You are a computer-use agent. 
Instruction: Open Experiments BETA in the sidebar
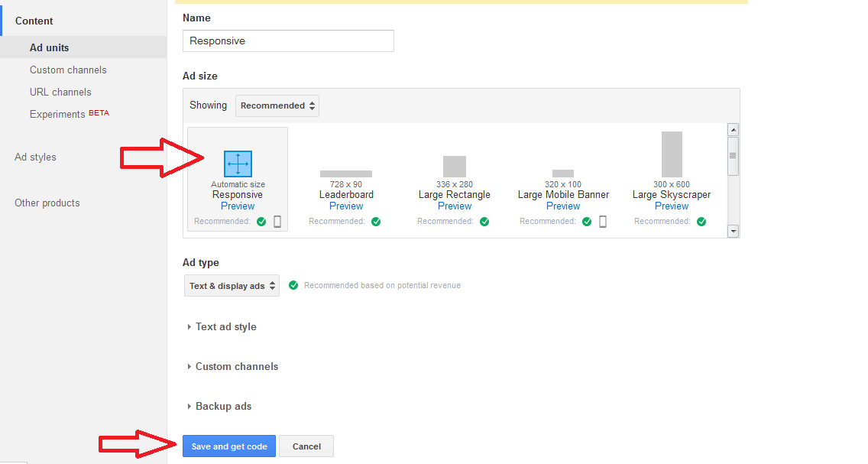(x=70, y=113)
